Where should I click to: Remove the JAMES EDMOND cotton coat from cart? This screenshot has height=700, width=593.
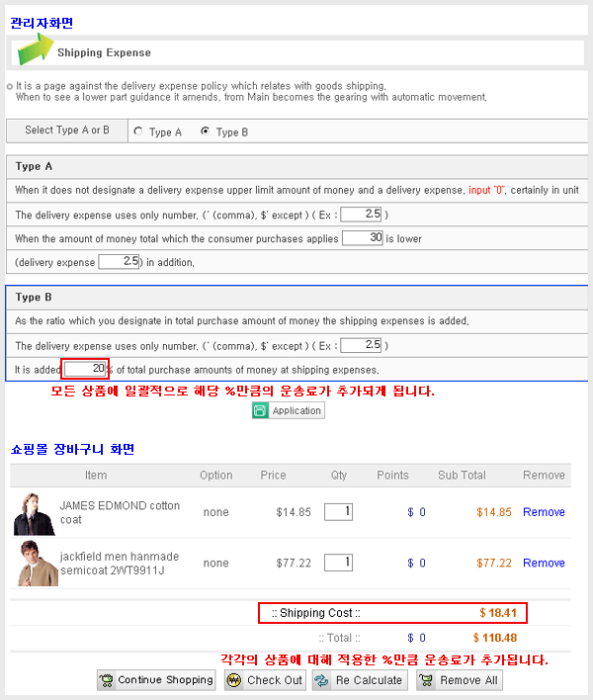[x=544, y=512]
